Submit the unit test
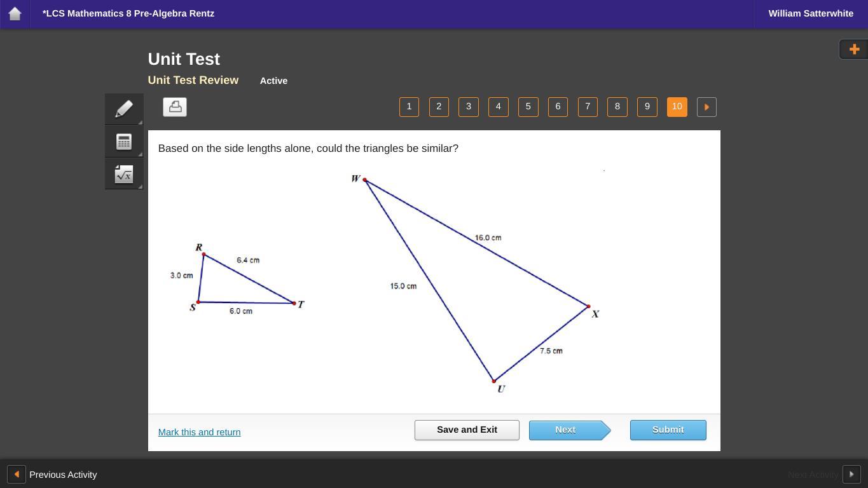 click(668, 430)
